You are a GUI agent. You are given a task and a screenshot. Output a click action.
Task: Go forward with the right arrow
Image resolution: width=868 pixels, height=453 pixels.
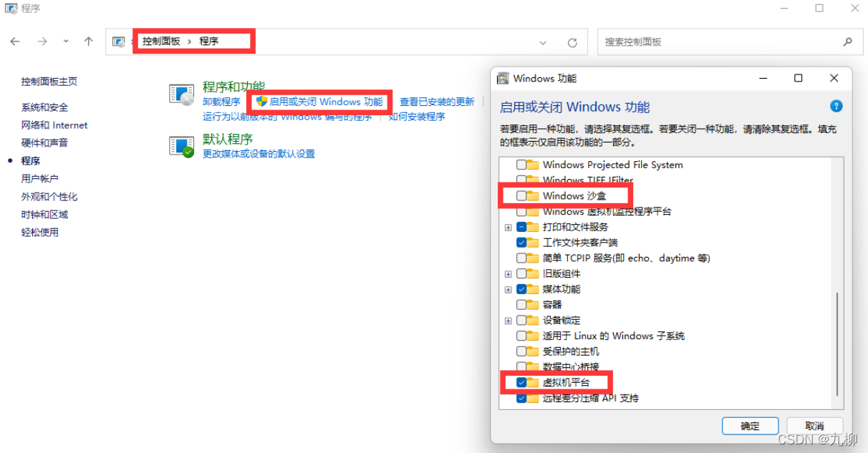42,42
